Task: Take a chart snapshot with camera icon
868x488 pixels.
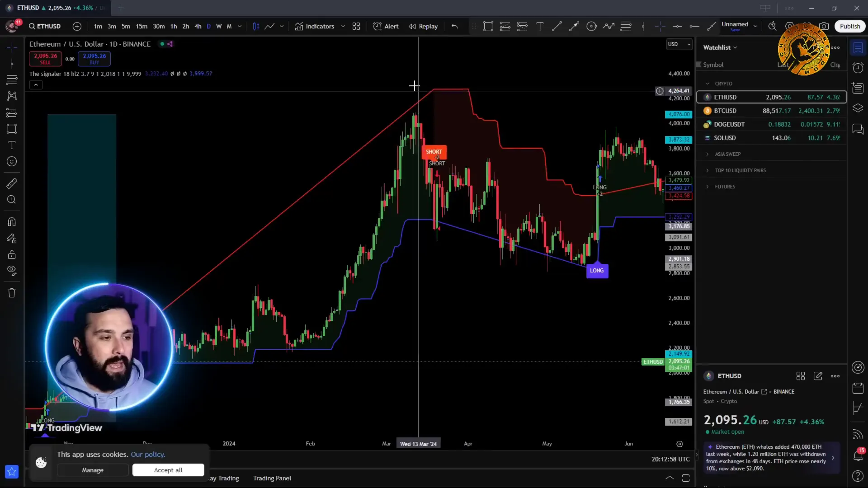Action: coord(824,26)
